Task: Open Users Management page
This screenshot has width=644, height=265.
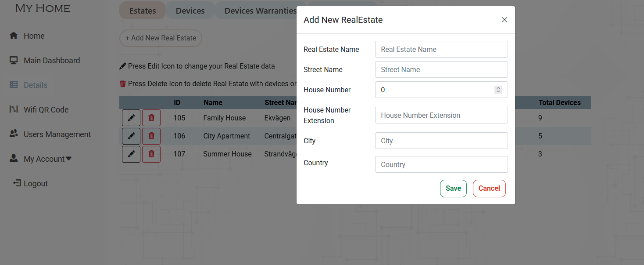Action: pos(50,134)
